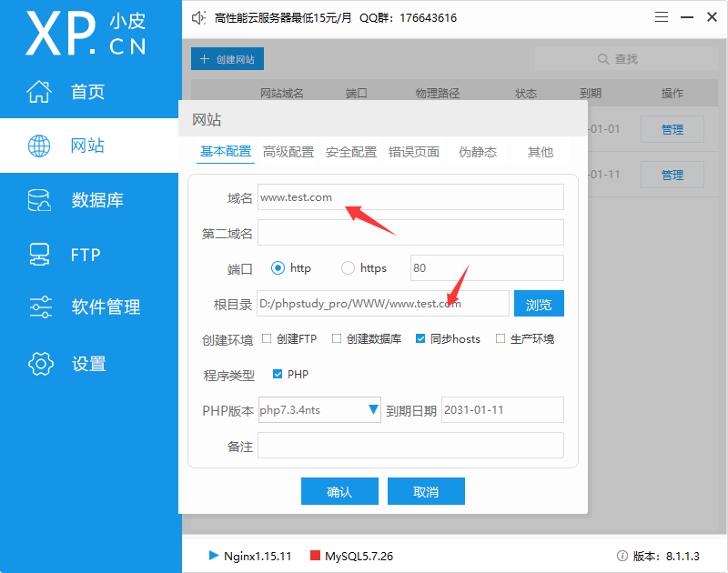Select the https radio button
728x573 pixels.
[348, 268]
